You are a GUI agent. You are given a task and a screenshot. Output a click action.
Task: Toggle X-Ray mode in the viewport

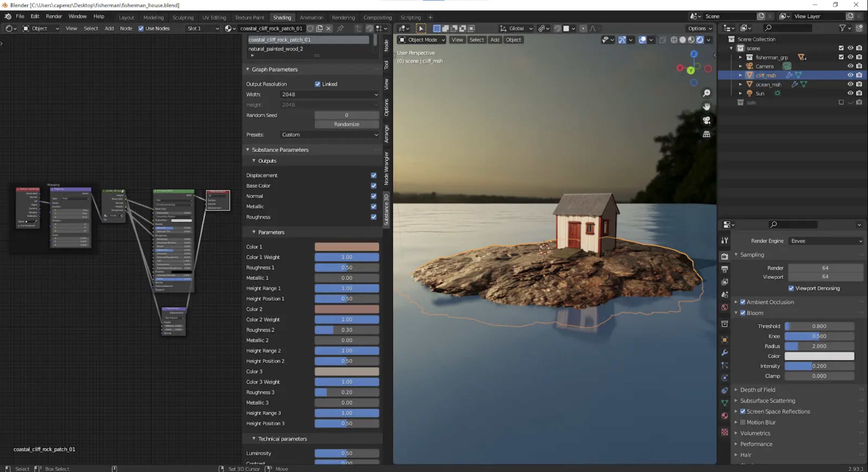[663, 40]
